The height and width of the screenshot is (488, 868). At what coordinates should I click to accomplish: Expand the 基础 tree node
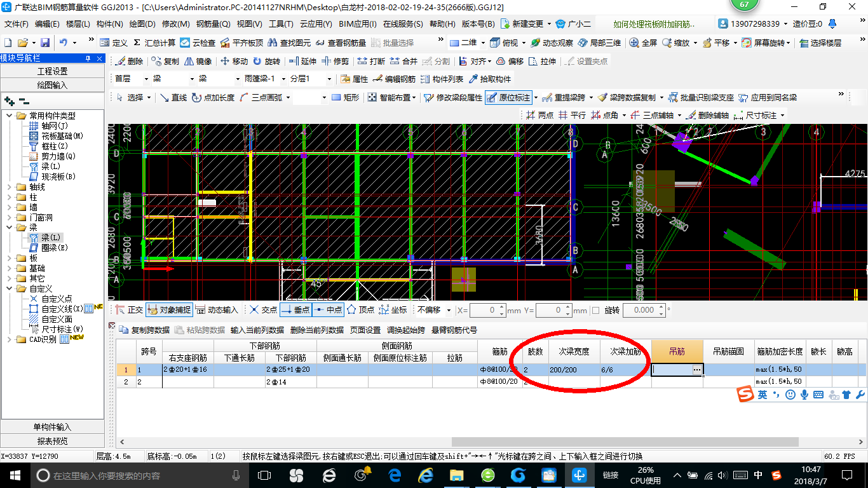(10, 268)
